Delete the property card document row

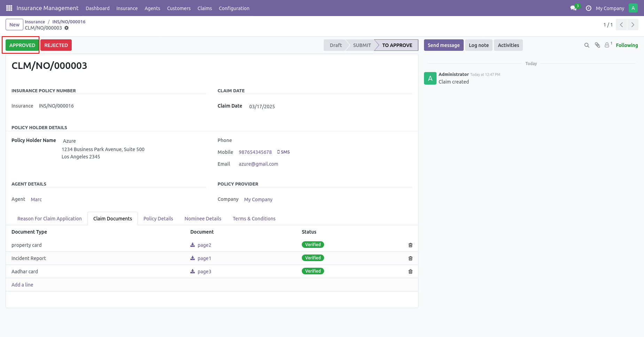[x=410, y=245]
